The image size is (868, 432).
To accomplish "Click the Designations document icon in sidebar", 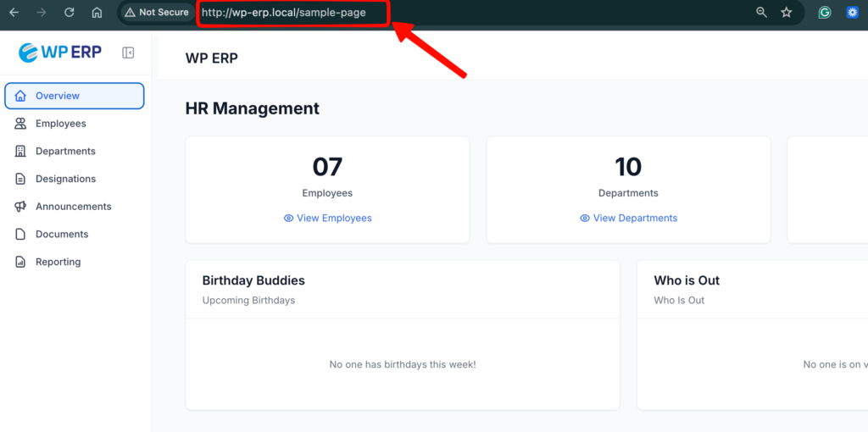I will (20, 179).
